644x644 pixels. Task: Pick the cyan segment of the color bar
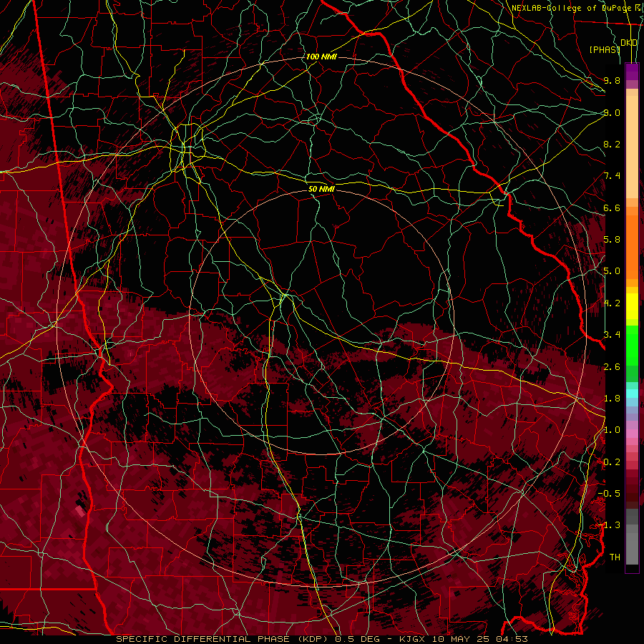[x=632, y=394]
